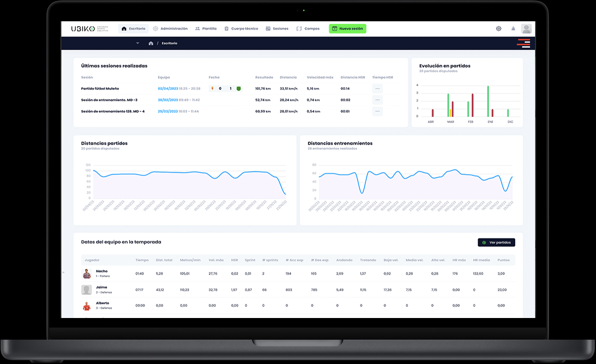
Task: Click Nacho's player photo
Action: coord(87,273)
